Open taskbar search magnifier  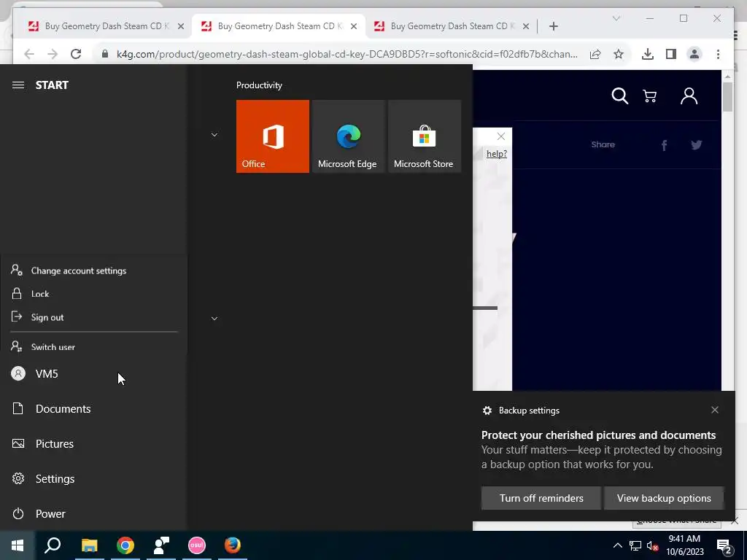pos(53,545)
